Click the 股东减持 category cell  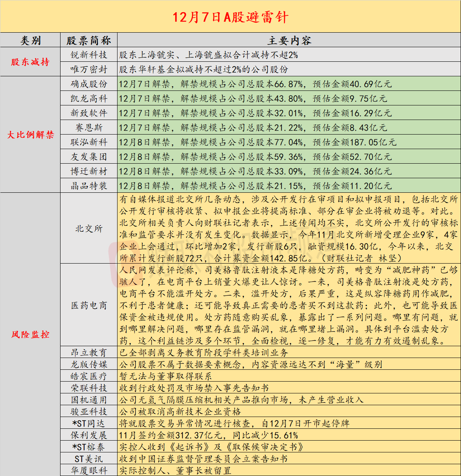point(30,62)
